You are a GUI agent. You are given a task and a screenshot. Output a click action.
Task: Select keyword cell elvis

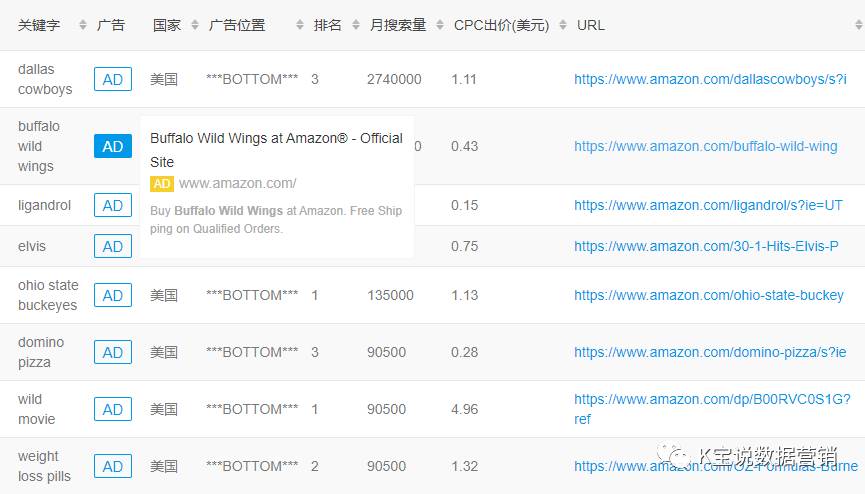[x=31, y=246]
